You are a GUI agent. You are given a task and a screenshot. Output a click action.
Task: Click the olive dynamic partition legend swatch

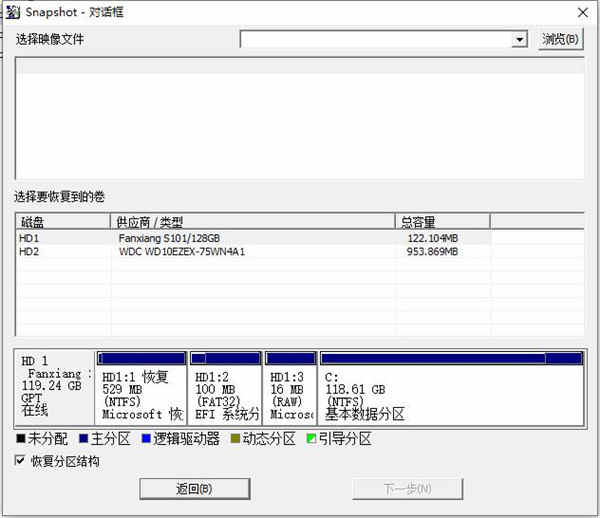pyautogui.click(x=235, y=438)
